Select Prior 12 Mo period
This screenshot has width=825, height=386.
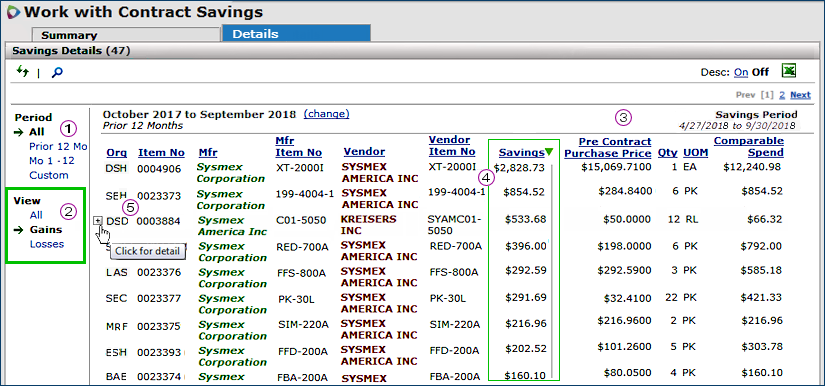click(58, 146)
